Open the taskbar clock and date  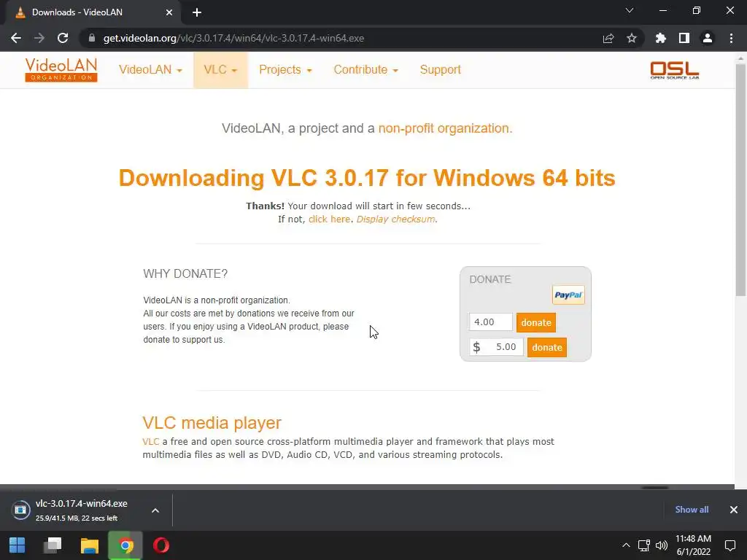coord(693,545)
